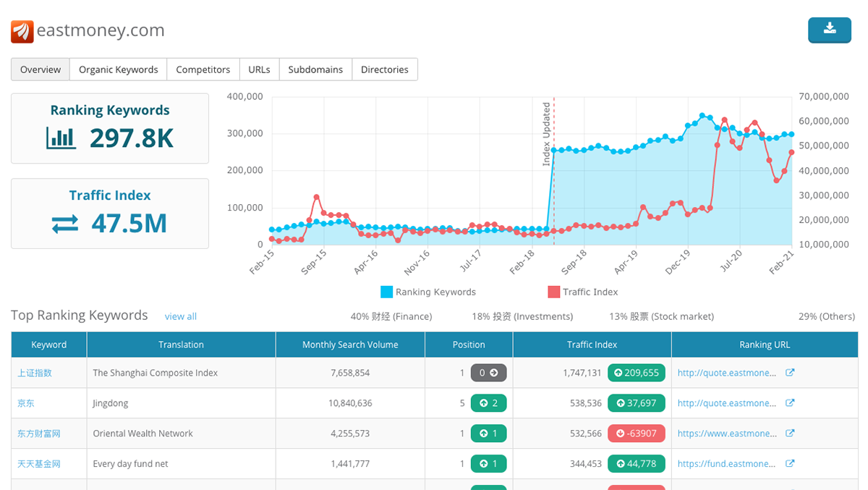Click the 532,566 traffic index value

point(586,434)
